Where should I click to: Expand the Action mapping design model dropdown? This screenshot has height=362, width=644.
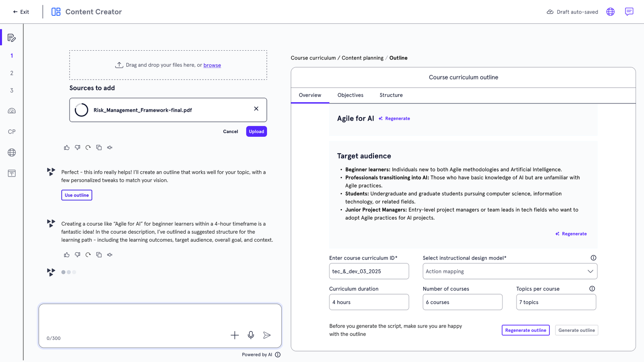click(510, 271)
